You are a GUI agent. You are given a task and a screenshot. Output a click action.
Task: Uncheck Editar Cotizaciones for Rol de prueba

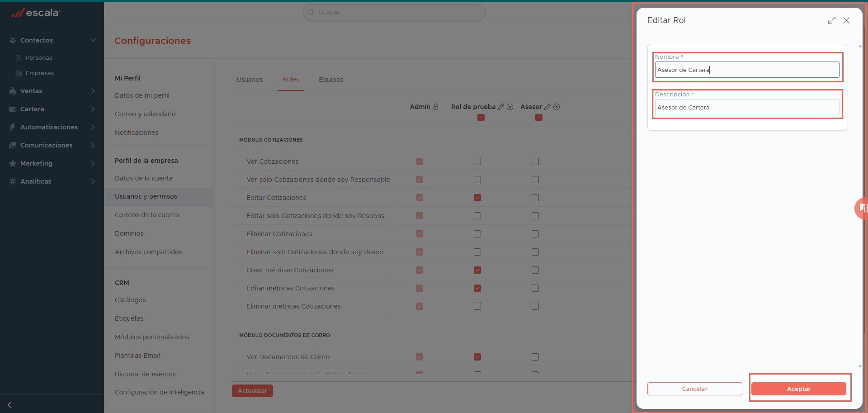(x=477, y=198)
